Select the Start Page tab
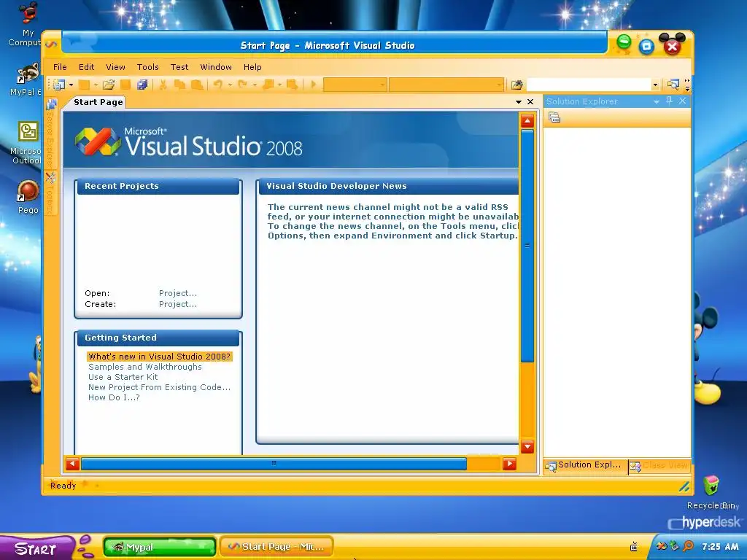Image resolution: width=747 pixels, height=560 pixels. point(98,102)
